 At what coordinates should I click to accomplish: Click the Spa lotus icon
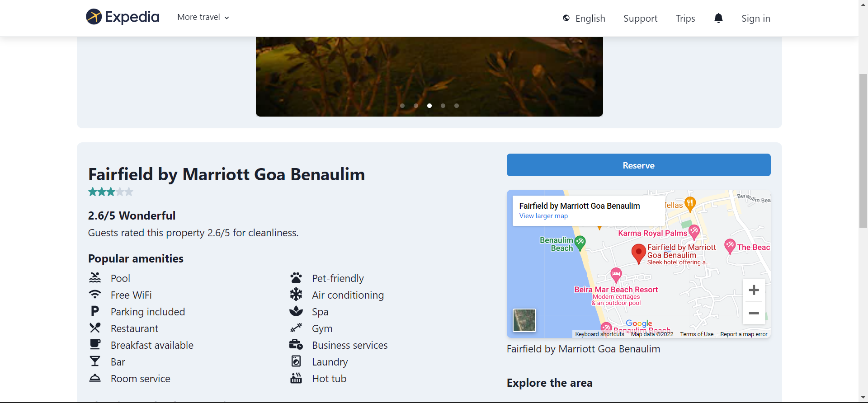pyautogui.click(x=296, y=311)
